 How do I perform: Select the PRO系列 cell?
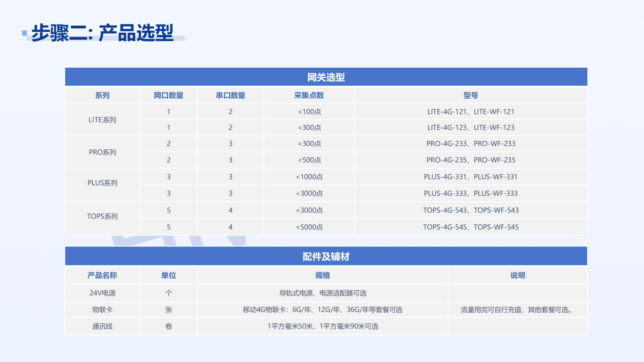102,152
